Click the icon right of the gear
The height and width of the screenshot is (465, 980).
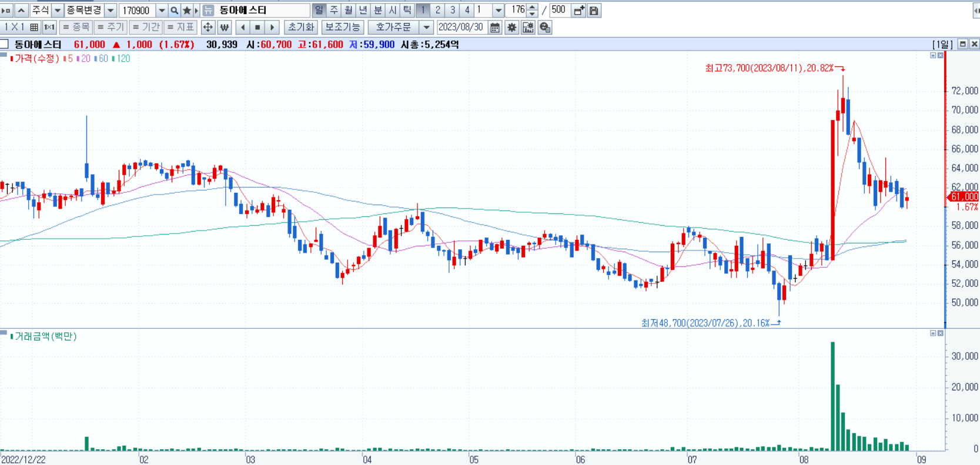pyautogui.click(x=528, y=27)
